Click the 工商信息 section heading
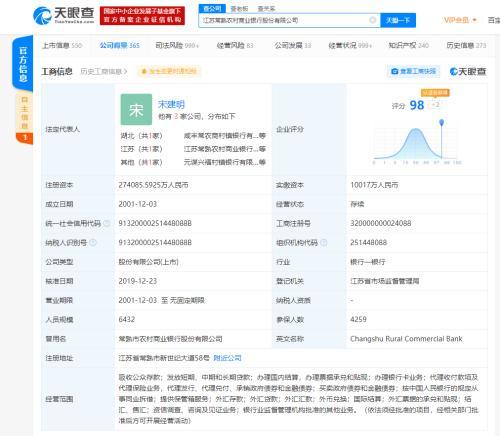Viewport: 500px width, 436px height. click(x=57, y=71)
